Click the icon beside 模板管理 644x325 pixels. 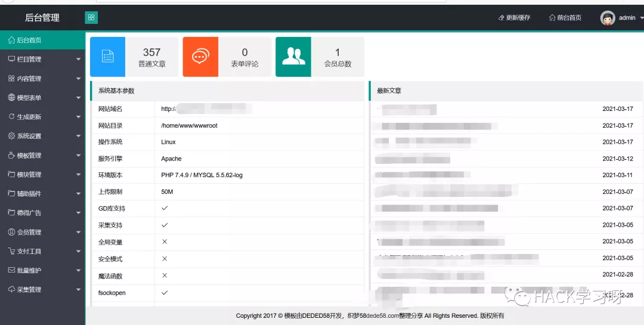click(x=11, y=155)
